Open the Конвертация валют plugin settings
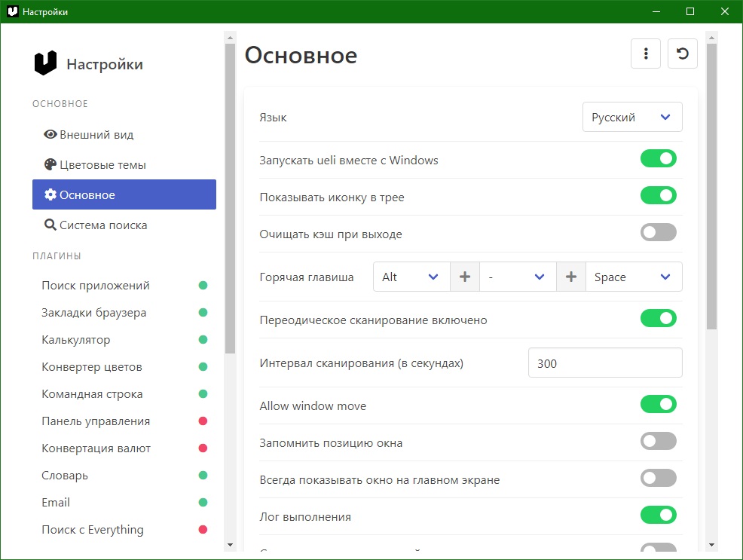The height and width of the screenshot is (560, 743). click(x=96, y=448)
